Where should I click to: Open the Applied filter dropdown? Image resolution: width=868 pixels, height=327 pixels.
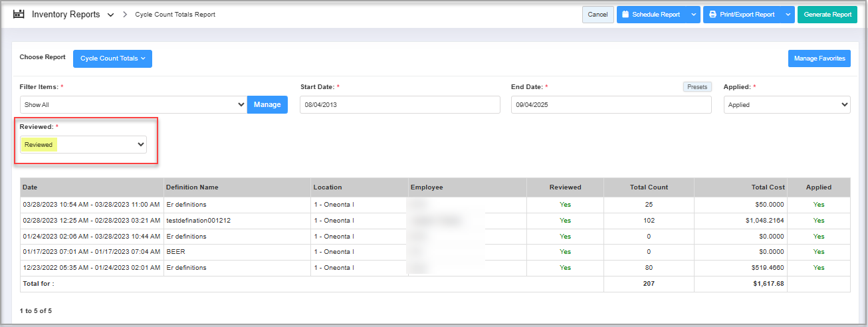click(x=786, y=105)
